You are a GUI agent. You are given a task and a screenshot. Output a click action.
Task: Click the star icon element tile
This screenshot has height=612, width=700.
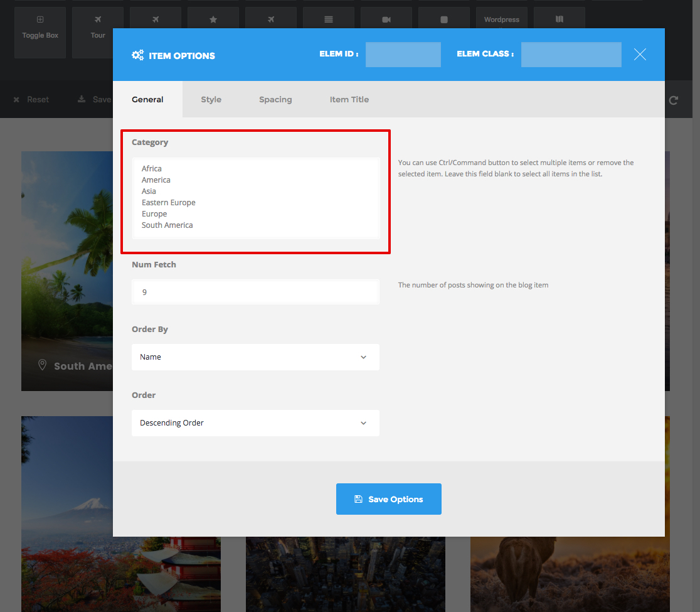pos(213,19)
